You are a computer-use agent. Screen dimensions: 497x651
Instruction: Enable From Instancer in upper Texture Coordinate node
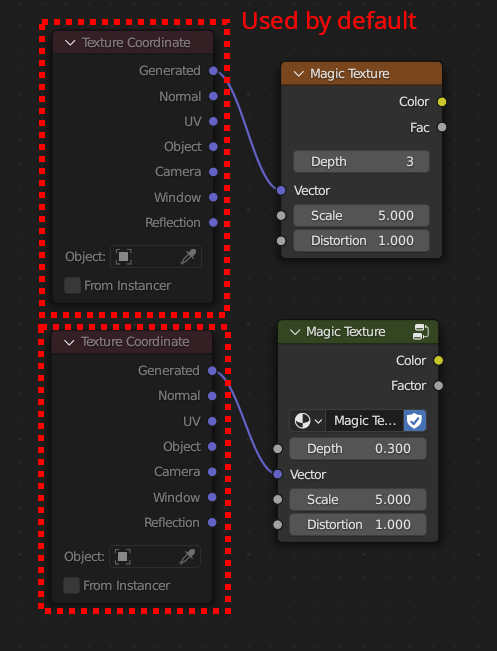[72, 286]
